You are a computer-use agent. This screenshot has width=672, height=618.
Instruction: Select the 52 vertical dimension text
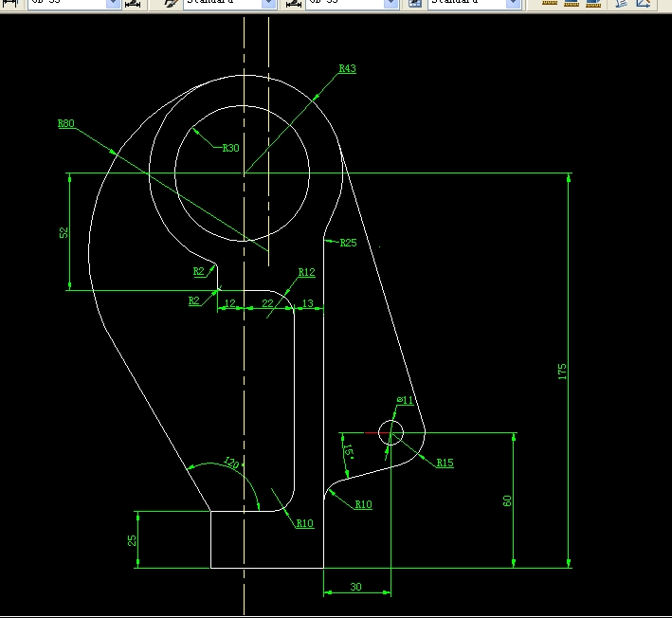click(x=64, y=233)
